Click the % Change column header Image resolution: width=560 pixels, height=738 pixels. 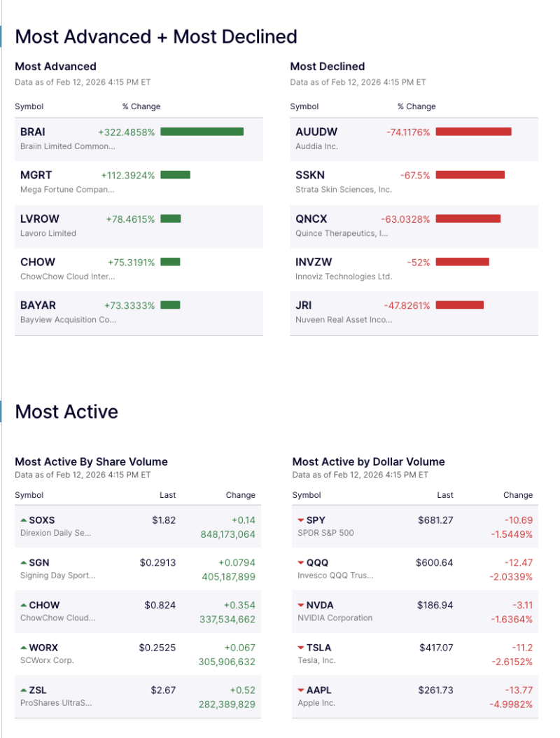(142, 106)
